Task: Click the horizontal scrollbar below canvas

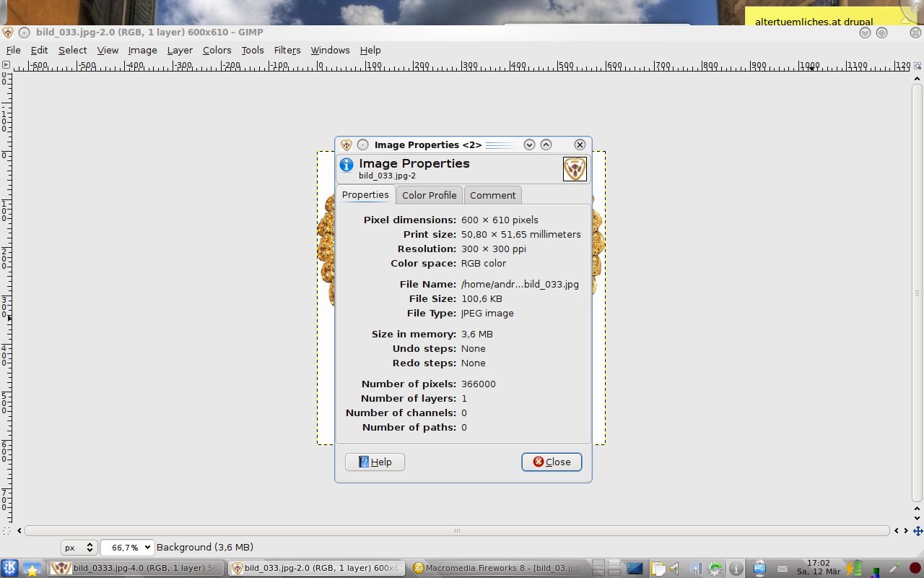Action: [x=456, y=531]
